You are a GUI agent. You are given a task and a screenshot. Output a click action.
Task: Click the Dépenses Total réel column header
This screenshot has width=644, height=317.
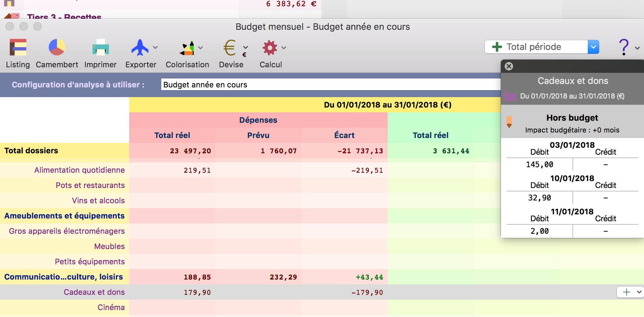pyautogui.click(x=172, y=135)
